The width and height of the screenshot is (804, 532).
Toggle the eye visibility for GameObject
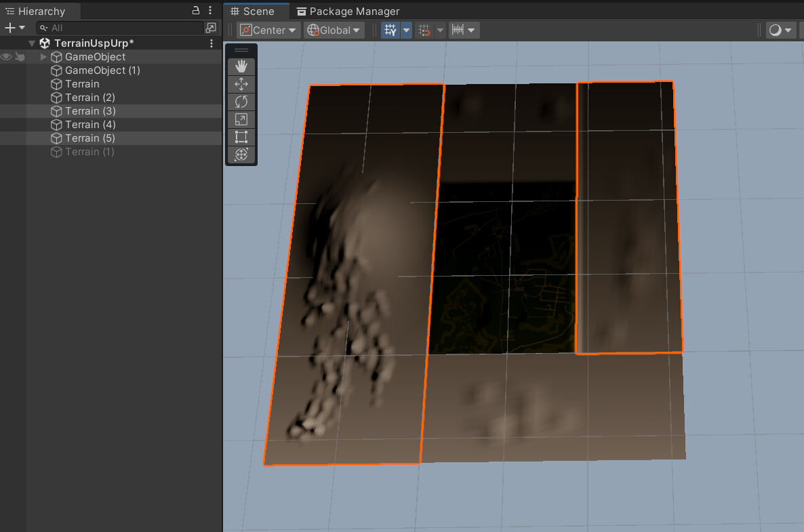5,57
